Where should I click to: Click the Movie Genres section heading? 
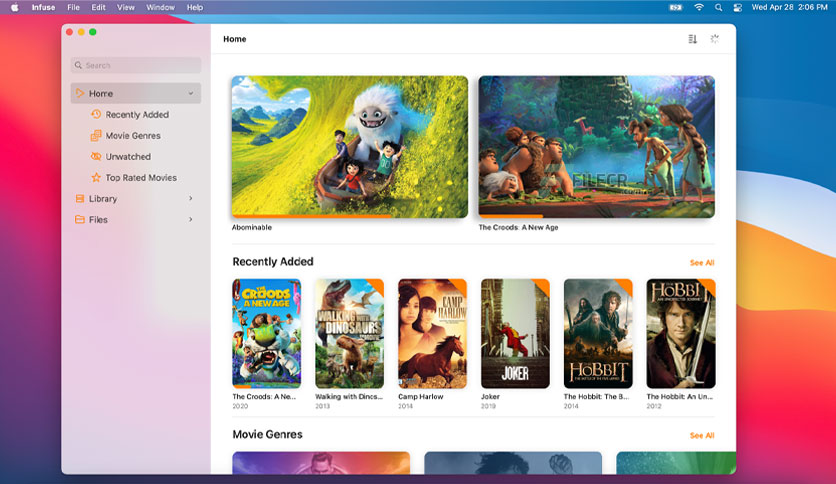tap(268, 434)
